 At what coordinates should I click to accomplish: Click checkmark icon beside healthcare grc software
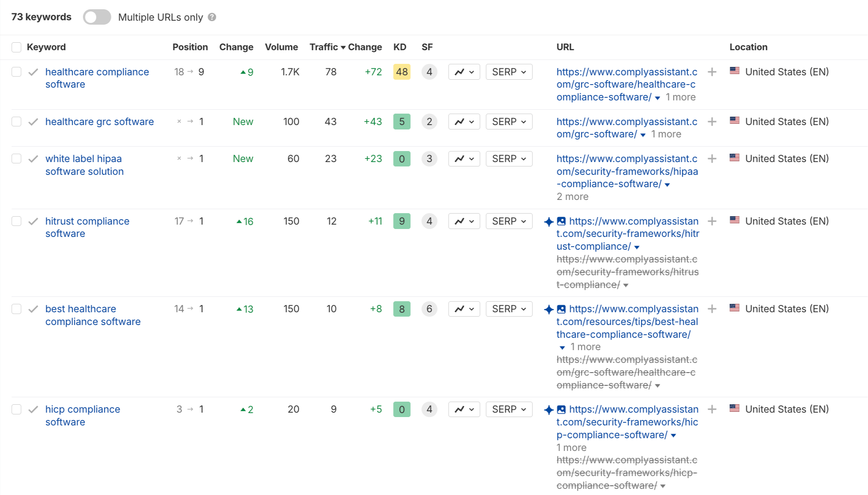pyautogui.click(x=33, y=122)
